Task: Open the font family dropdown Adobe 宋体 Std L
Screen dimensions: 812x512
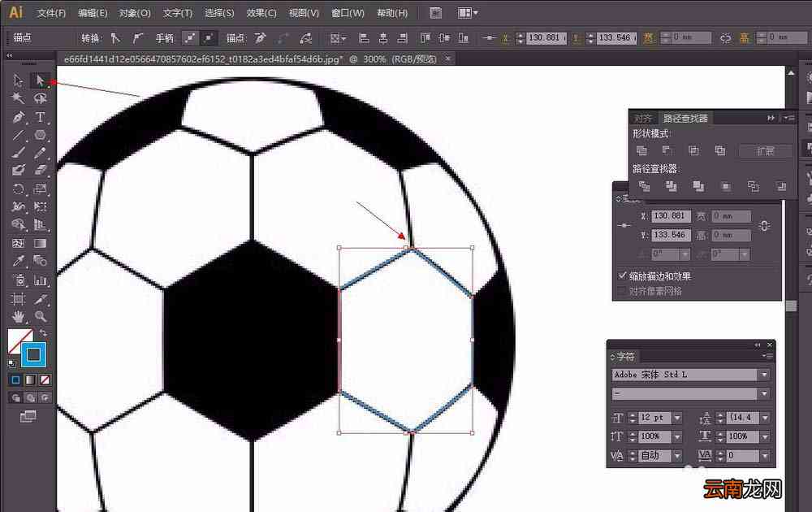Action: [764, 375]
